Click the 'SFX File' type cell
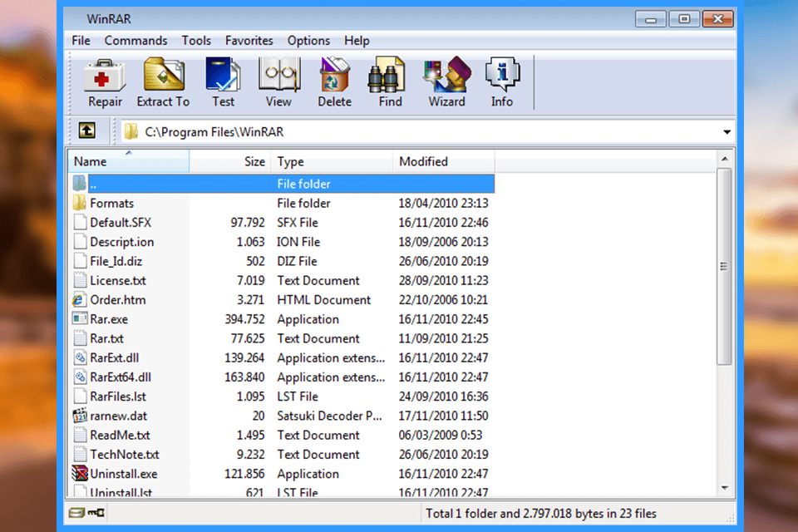 pyautogui.click(x=298, y=223)
